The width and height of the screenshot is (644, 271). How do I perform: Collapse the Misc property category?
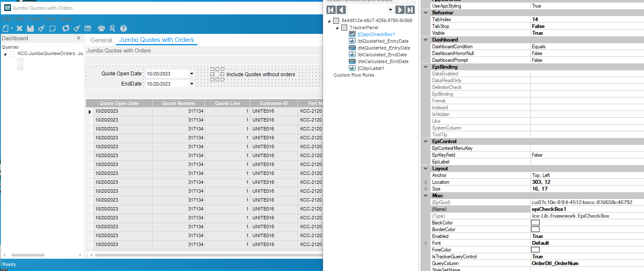[425, 196]
